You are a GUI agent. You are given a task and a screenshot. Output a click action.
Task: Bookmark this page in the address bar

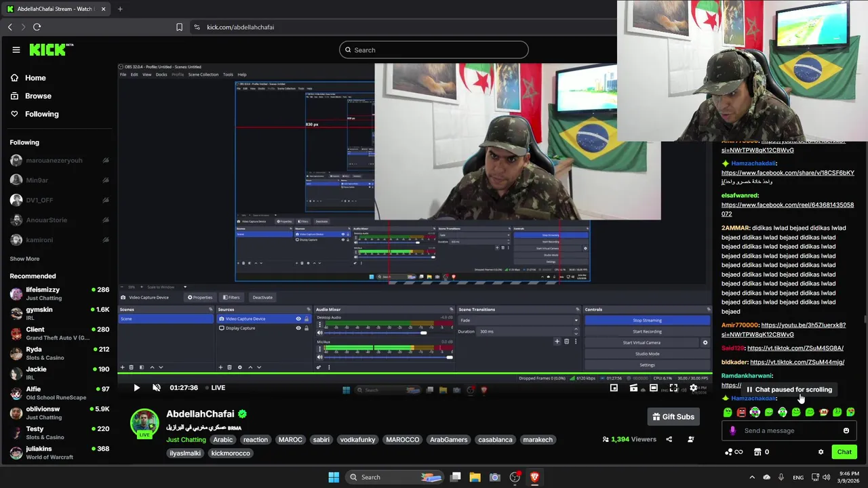click(x=179, y=27)
